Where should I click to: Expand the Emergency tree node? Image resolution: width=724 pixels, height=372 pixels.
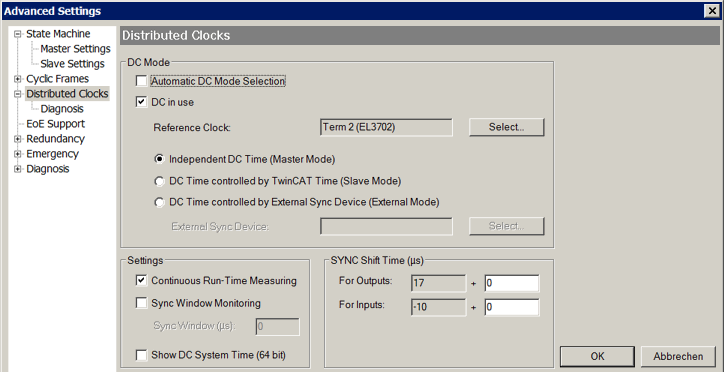coord(18,154)
